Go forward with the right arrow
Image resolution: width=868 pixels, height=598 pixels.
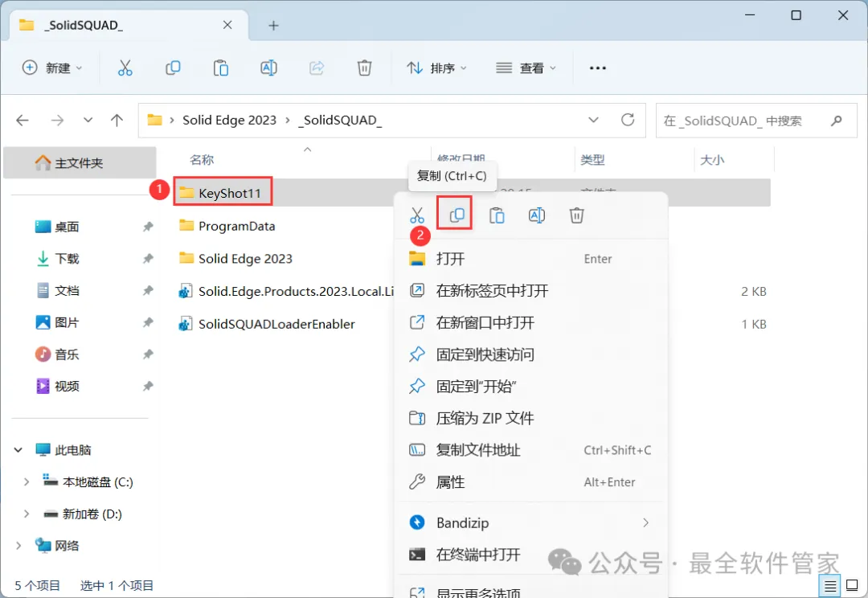click(57, 120)
